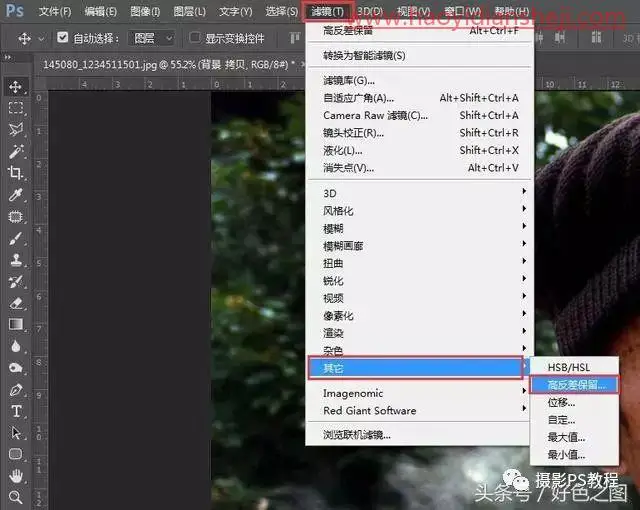The width and height of the screenshot is (640, 510).
Task: Toggle the 自动选择 checkbox
Action: coord(62,38)
